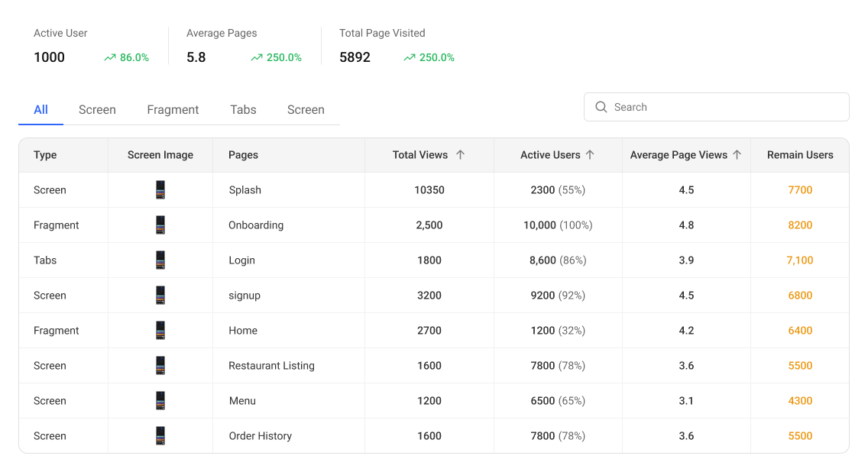Click the 7700 remain users value

tap(800, 190)
